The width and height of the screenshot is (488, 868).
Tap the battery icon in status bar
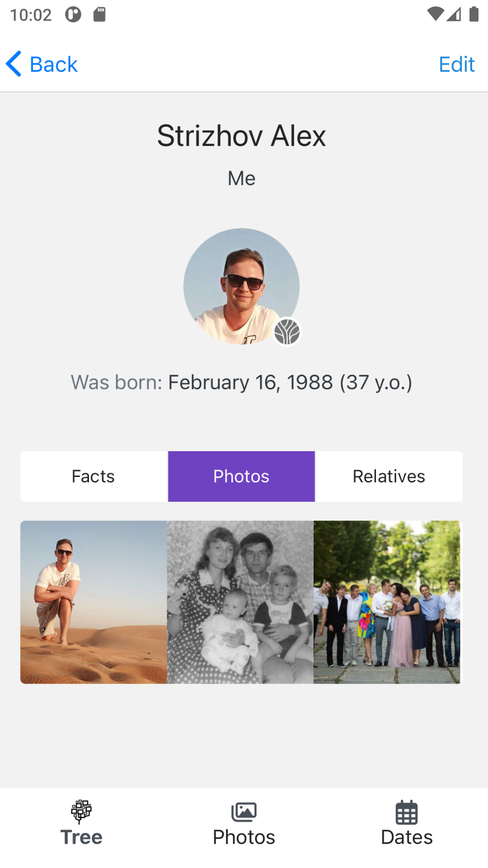[474, 14]
